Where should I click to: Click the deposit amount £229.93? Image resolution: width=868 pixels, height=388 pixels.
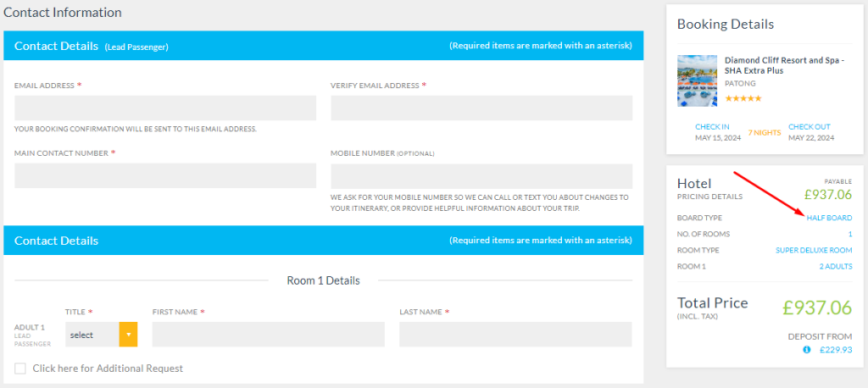(x=836, y=350)
